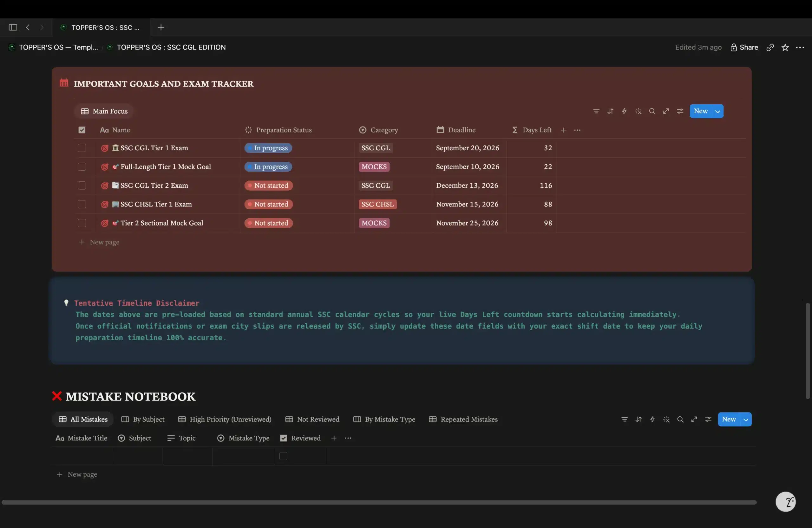Check the Tier 2 Sectional Mock Goal row

(x=82, y=223)
